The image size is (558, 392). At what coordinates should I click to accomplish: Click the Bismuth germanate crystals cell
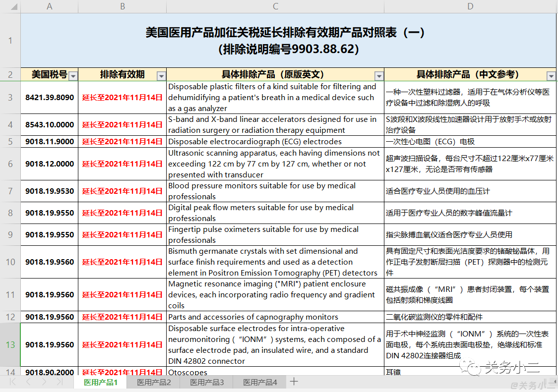tap(275, 262)
